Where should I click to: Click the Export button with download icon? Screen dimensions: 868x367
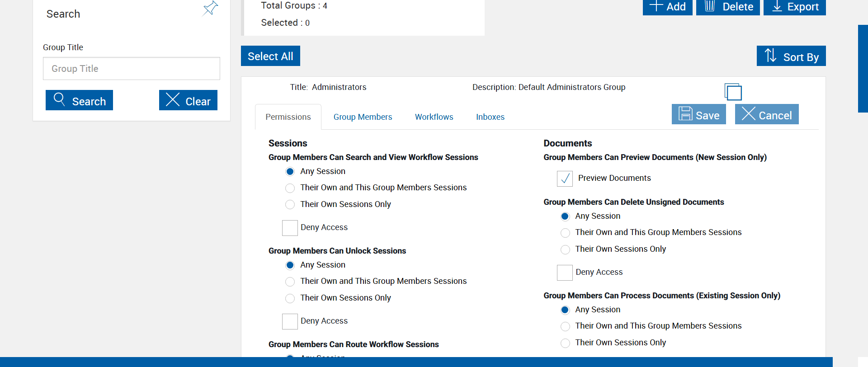(794, 7)
